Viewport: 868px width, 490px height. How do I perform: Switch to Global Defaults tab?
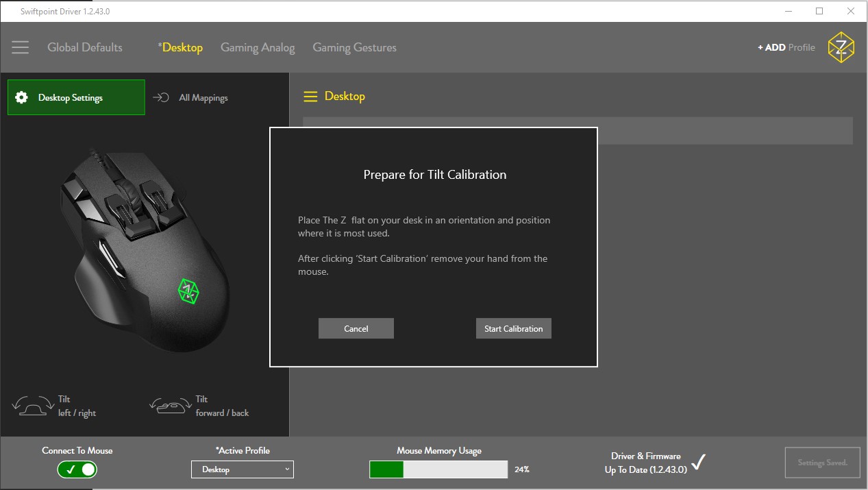tap(85, 47)
